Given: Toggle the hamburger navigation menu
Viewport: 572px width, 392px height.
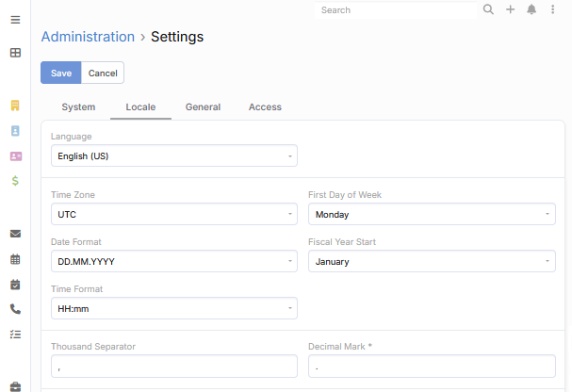Looking at the screenshot, I should 15,20.
